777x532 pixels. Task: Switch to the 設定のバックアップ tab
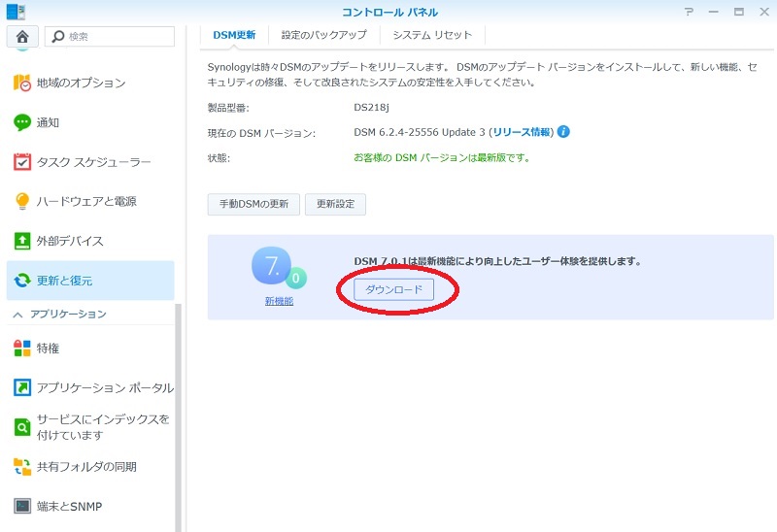[324, 35]
